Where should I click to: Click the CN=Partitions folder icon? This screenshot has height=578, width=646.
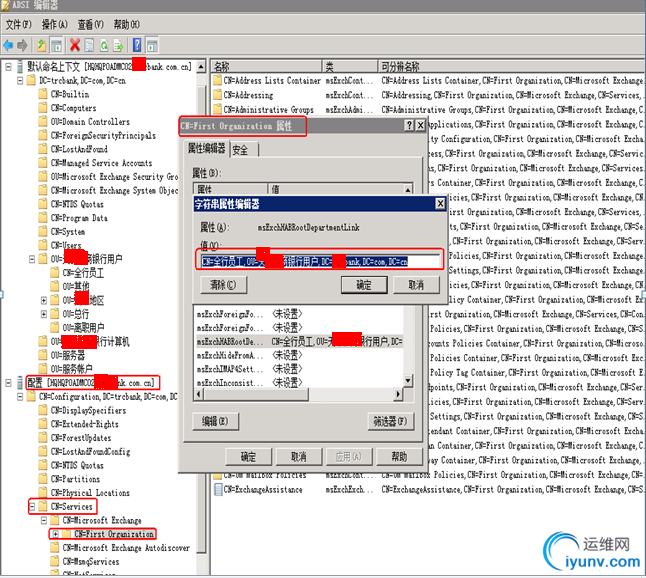pyautogui.click(x=42, y=479)
